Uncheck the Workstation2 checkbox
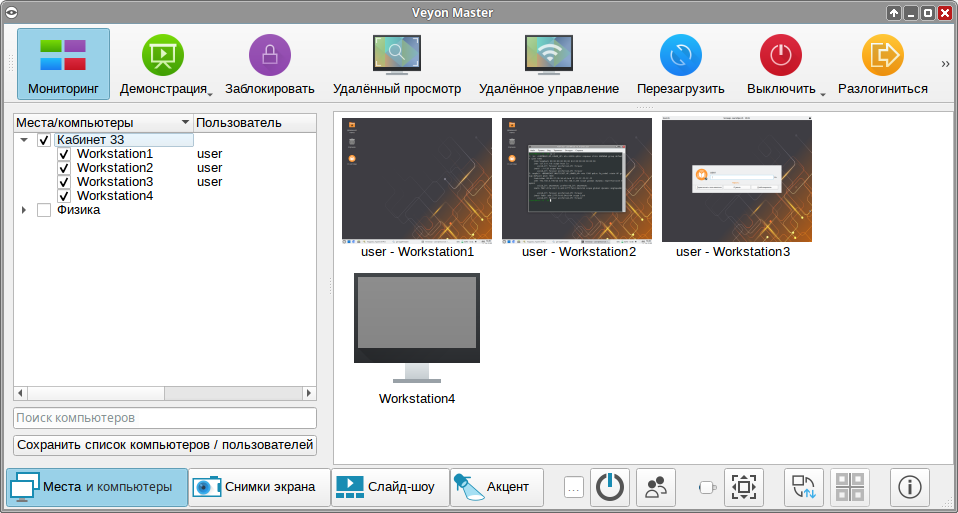This screenshot has width=958, height=513. click(x=64, y=169)
